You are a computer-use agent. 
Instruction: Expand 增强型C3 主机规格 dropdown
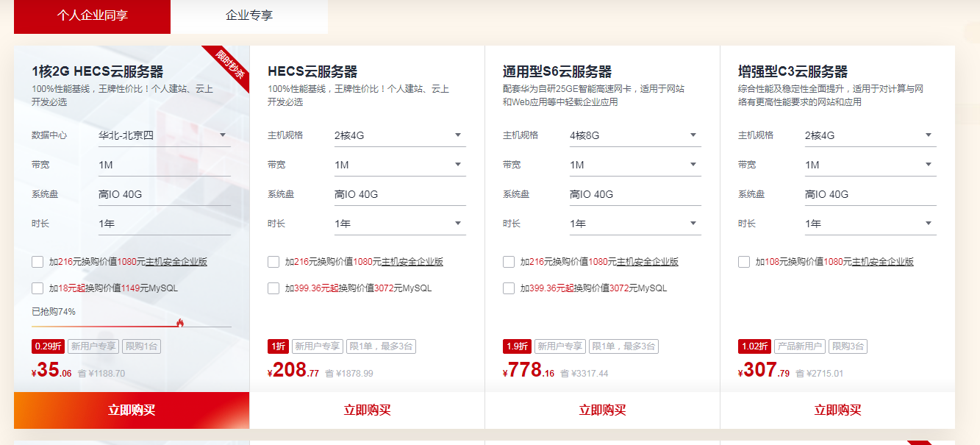tap(870, 135)
